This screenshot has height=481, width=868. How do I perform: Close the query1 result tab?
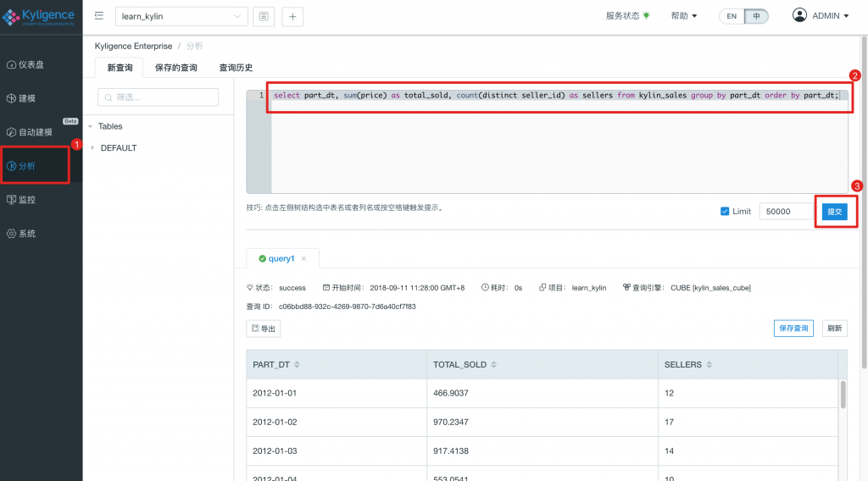click(x=303, y=258)
